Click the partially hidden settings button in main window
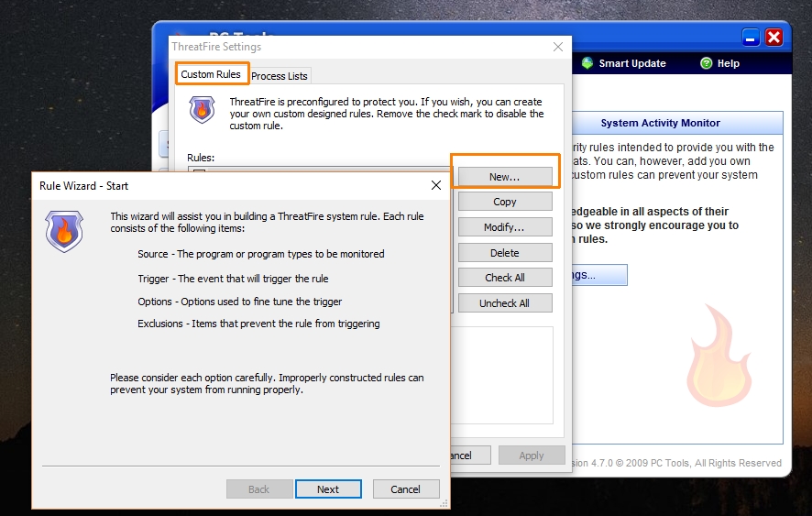Viewport: 812px width, 516px height. click(x=599, y=275)
